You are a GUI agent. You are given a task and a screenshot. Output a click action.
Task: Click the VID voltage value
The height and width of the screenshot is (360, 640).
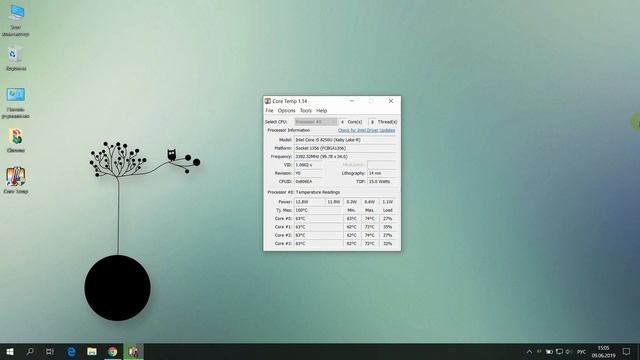[x=308, y=165]
